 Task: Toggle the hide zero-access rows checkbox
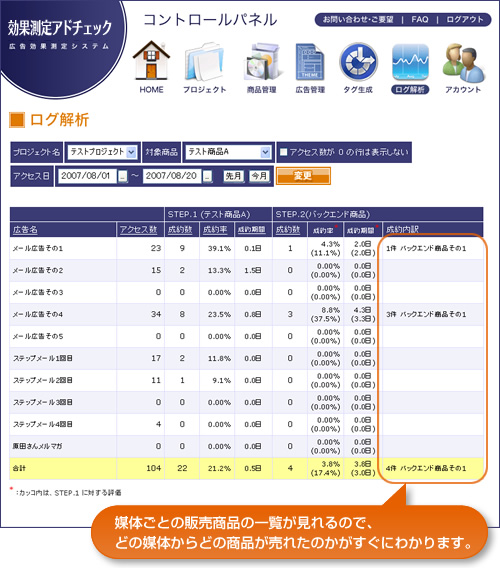coord(284,152)
